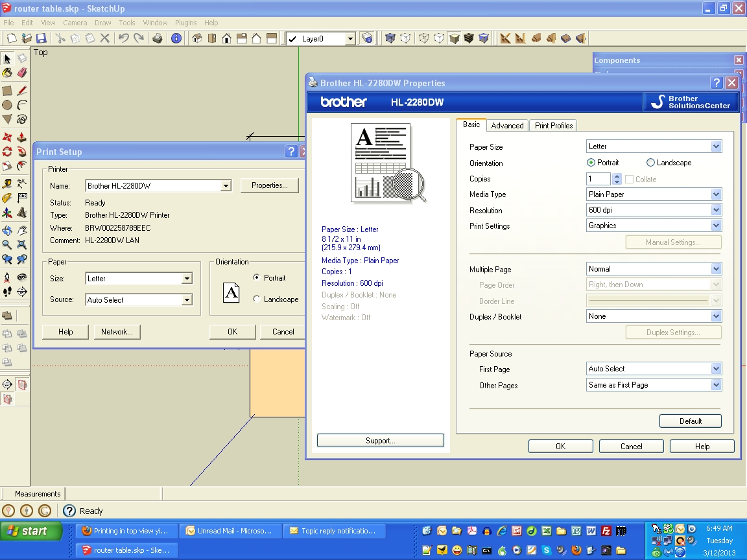Open the Paper Size dropdown
Viewport: 747px width, 560px height.
tap(716, 146)
